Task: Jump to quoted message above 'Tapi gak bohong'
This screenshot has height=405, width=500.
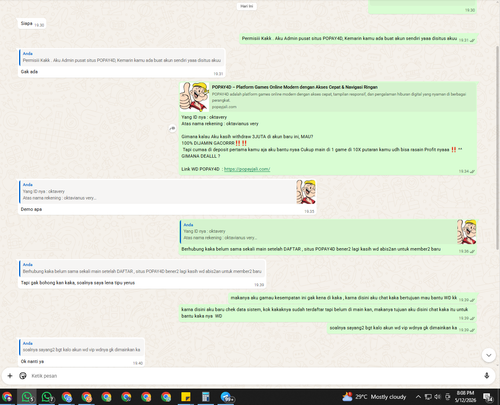Action: [x=142, y=268]
